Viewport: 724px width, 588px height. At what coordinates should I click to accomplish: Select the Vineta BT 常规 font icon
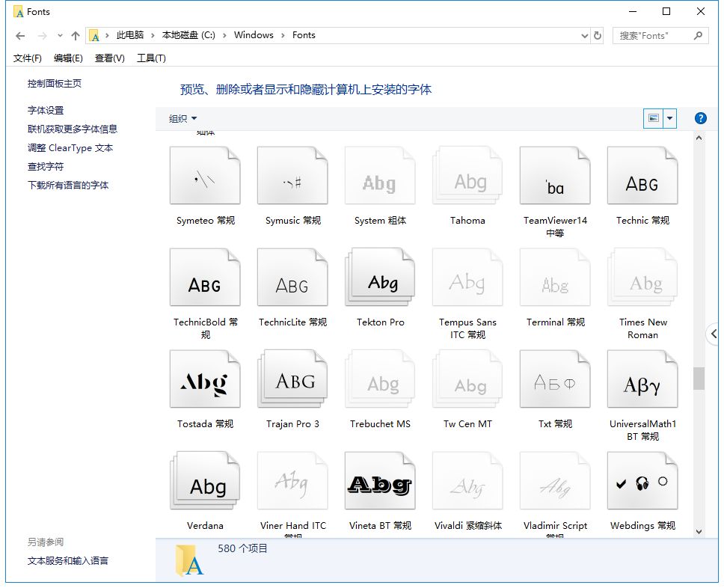(380, 480)
